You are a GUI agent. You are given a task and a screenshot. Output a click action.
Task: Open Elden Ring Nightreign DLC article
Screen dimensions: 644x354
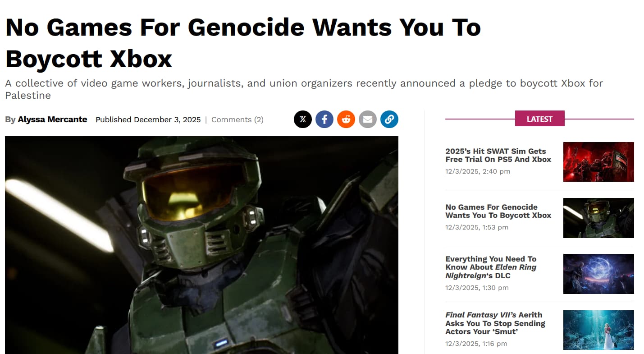pos(491,267)
